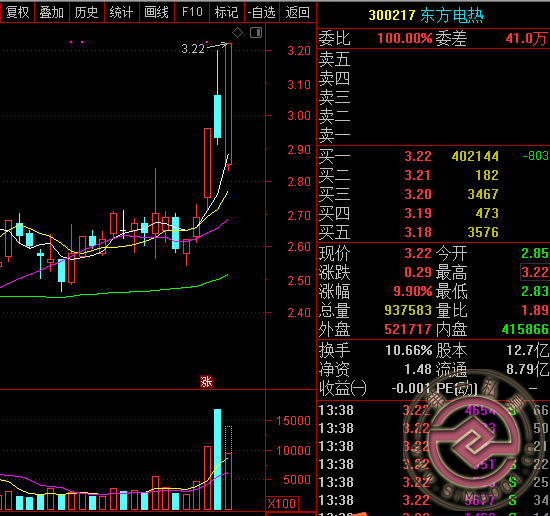The height and width of the screenshot is (516, 550).
Task: Open the 统计 statistics tool
Action: coord(122,12)
